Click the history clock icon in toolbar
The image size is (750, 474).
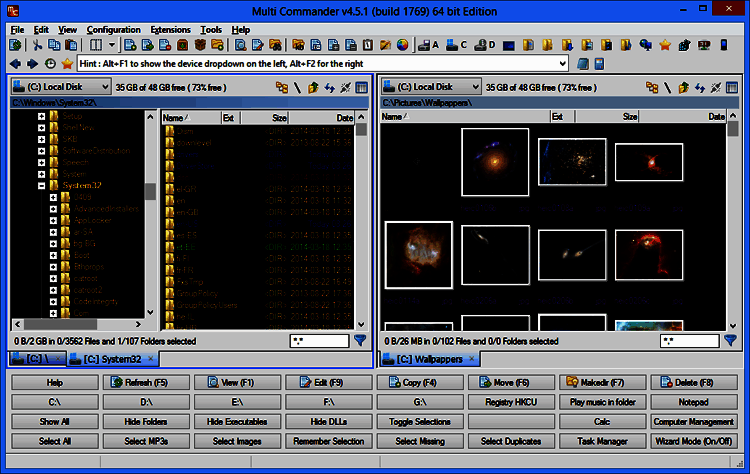48,63
